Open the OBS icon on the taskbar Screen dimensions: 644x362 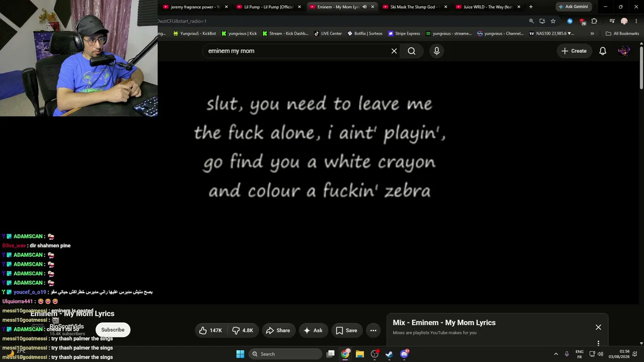click(x=374, y=354)
